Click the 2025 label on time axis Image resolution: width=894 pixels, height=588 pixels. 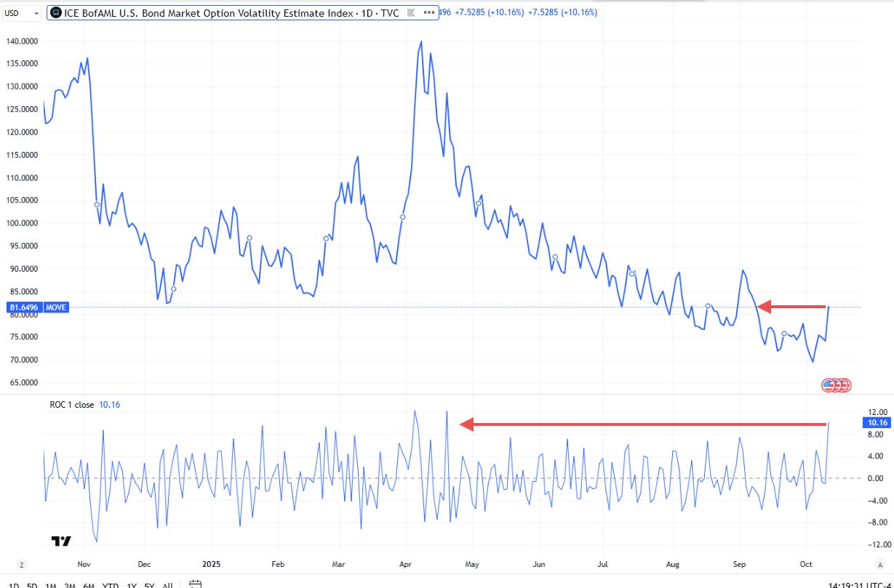pyautogui.click(x=210, y=563)
